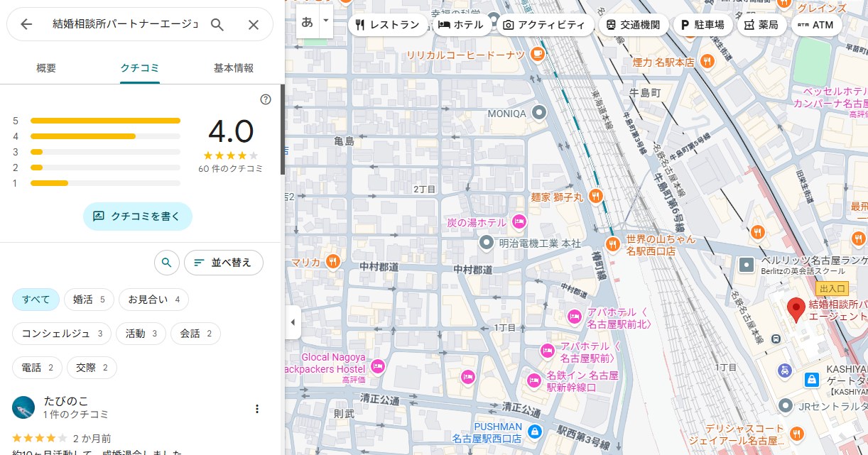Filter map by レストラン
Image resolution: width=868 pixels, height=455 pixels.
[x=388, y=25]
